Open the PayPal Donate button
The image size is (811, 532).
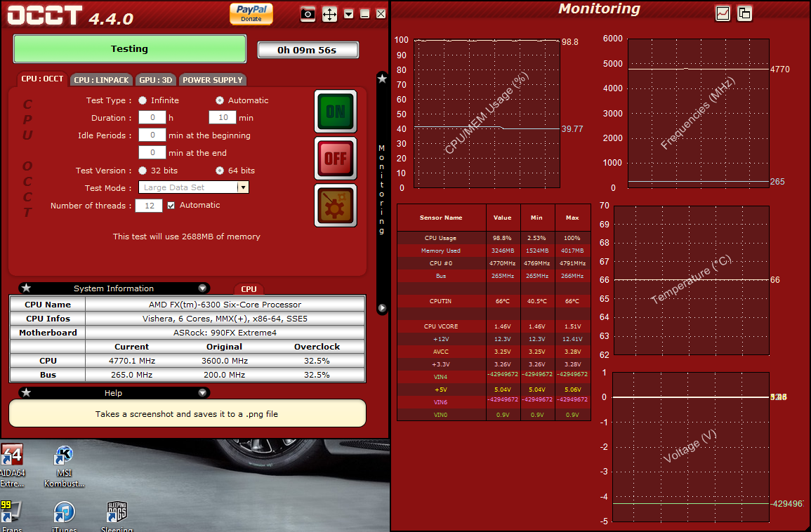coord(251,13)
